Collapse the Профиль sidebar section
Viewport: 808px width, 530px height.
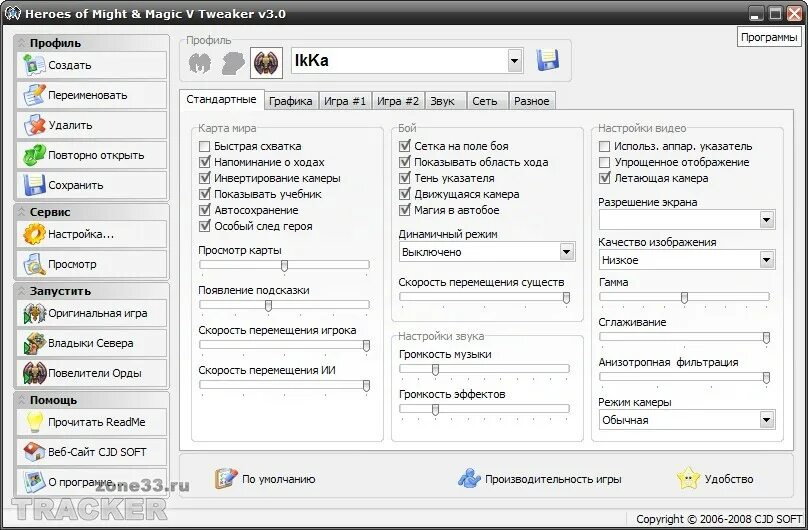tap(22, 43)
